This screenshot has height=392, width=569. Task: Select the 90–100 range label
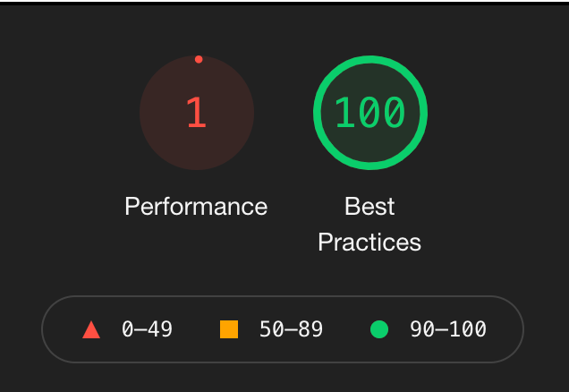pos(448,329)
